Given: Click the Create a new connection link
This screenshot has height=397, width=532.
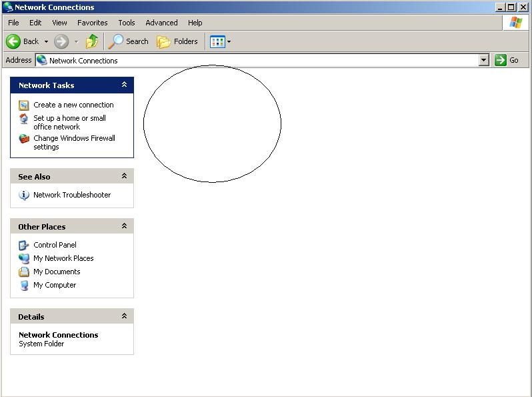Looking at the screenshot, I should pos(73,105).
